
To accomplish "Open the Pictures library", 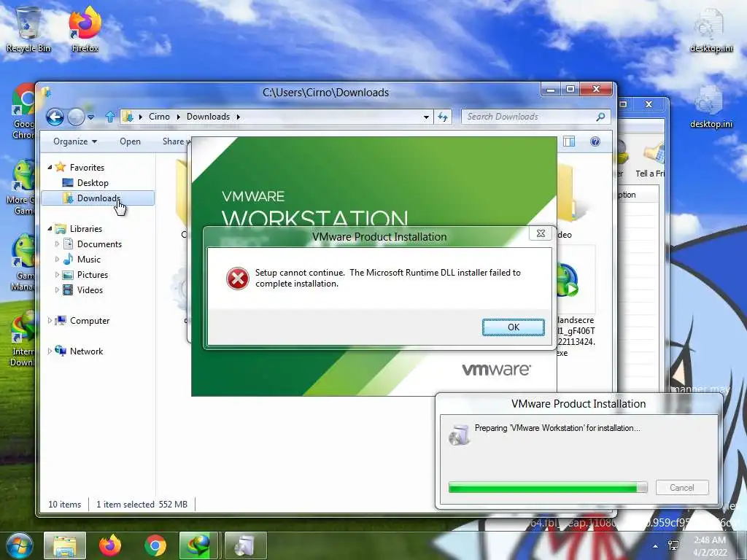I will click(x=93, y=275).
